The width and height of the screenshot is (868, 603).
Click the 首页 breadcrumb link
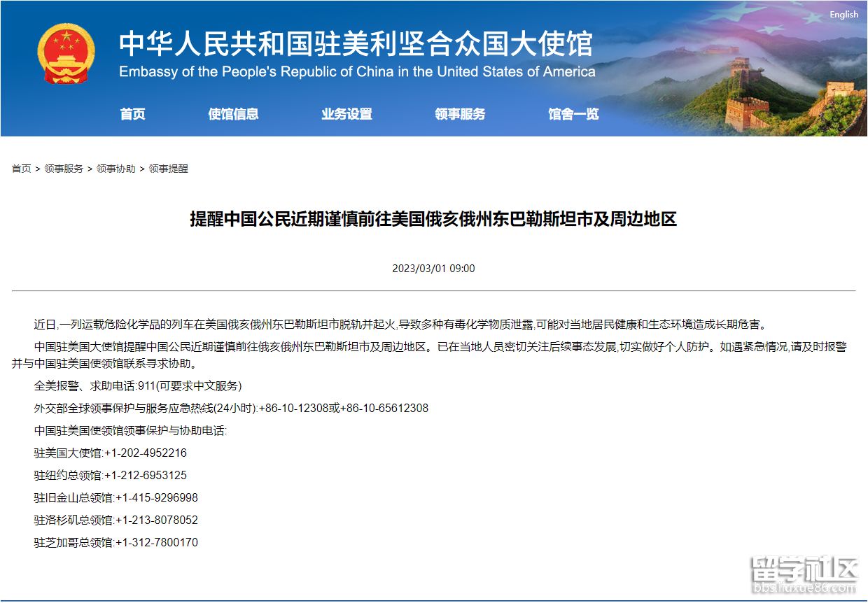point(21,169)
